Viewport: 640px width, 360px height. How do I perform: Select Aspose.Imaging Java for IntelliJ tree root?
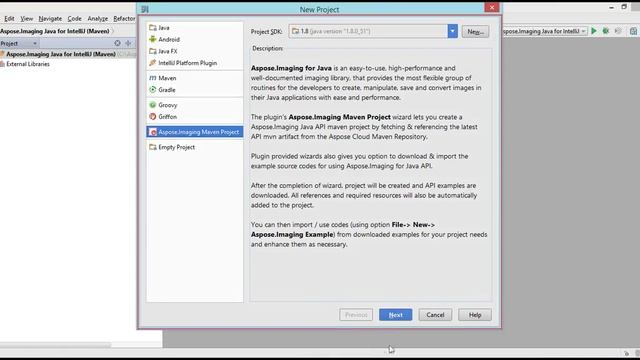(61, 54)
